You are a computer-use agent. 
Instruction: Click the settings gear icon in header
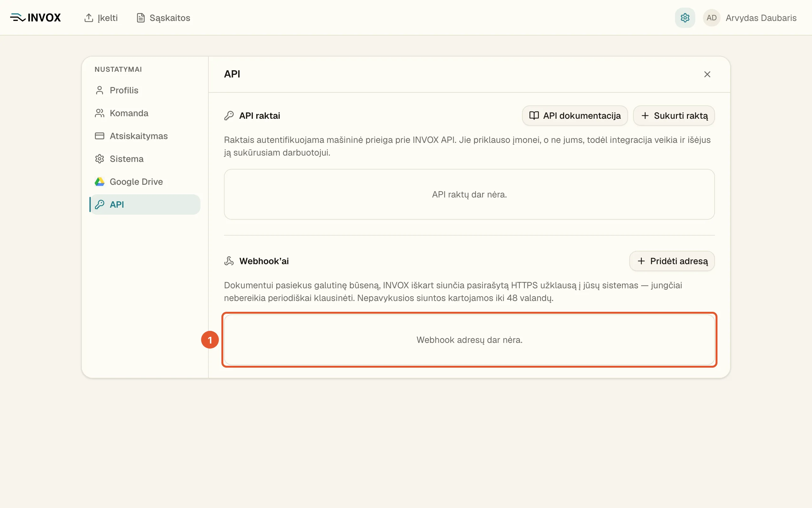(x=685, y=18)
